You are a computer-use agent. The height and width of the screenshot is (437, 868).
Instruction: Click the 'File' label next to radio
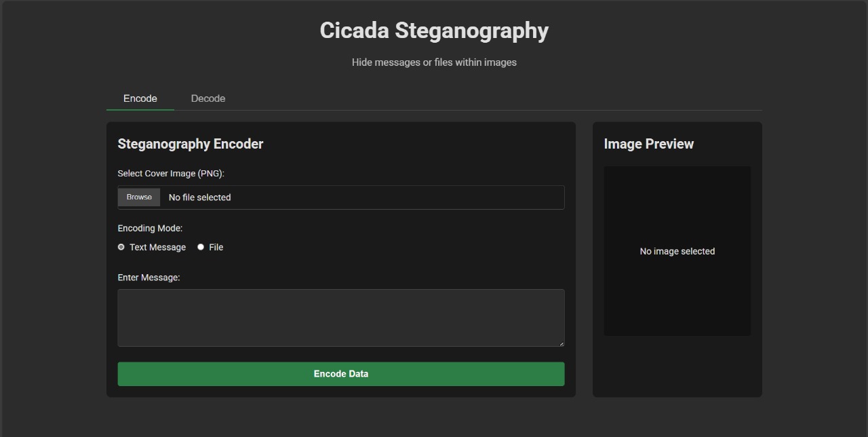(x=216, y=247)
